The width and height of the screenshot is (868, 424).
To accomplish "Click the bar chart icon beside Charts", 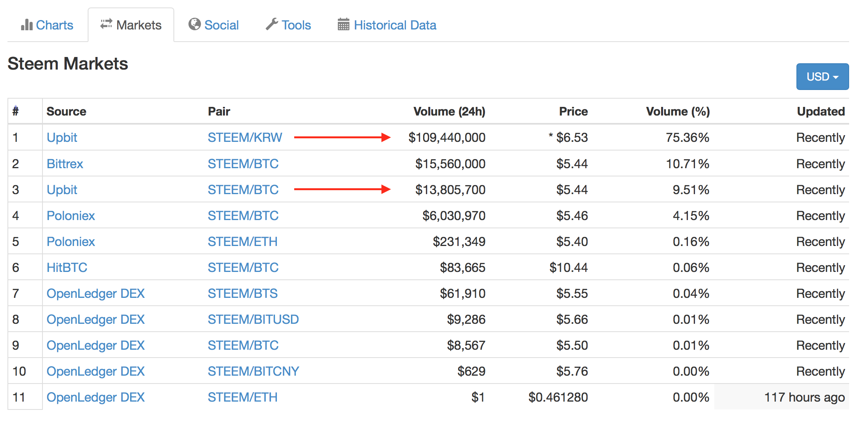I will click(x=27, y=25).
